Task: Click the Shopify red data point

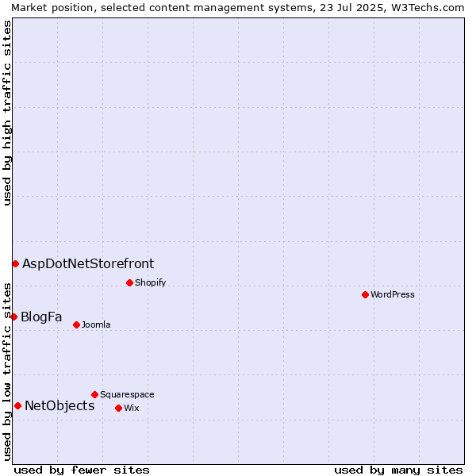Action: [x=129, y=283]
